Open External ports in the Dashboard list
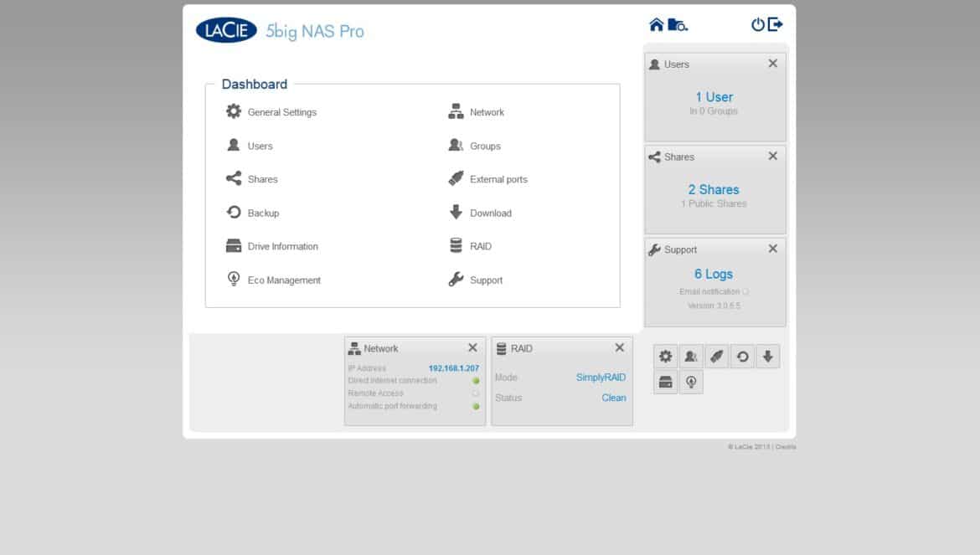The width and height of the screenshot is (980, 555). (487, 179)
